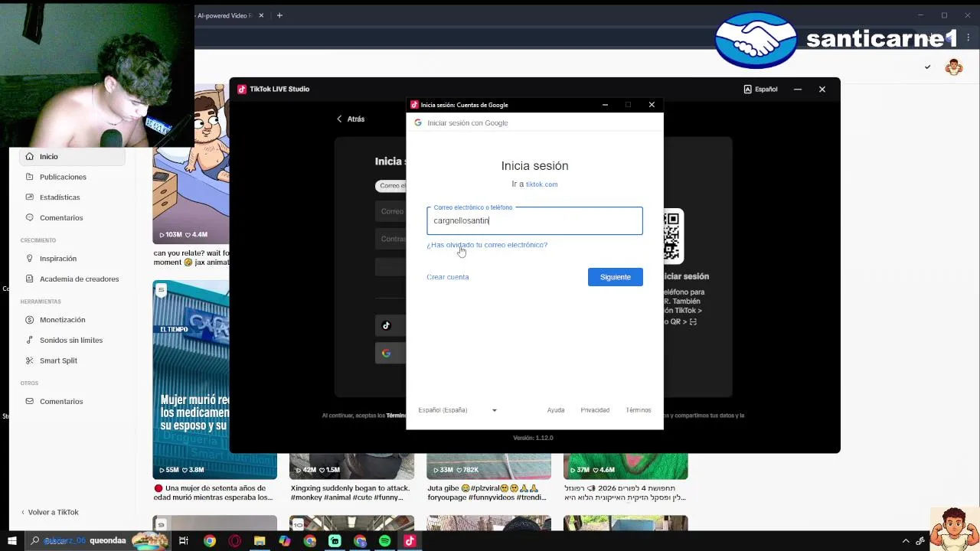This screenshot has width=980, height=551.
Task: Open the cartoon video thumbnail with 103M views
Action: coord(191,165)
